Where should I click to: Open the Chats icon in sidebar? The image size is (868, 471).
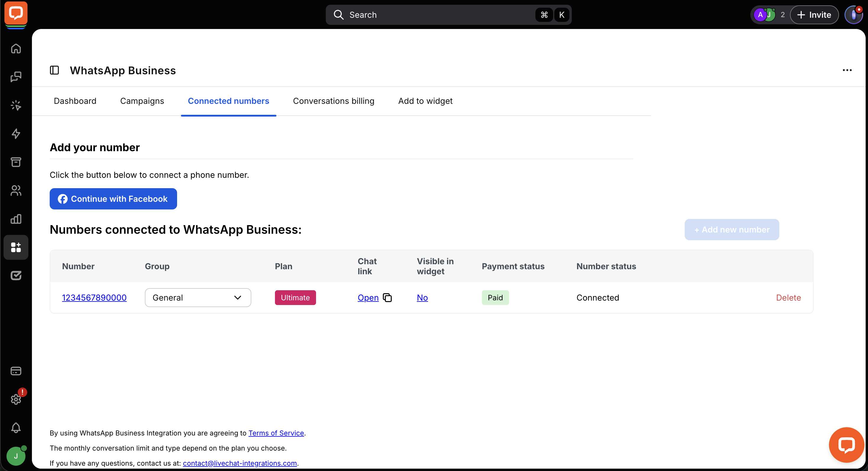16,77
